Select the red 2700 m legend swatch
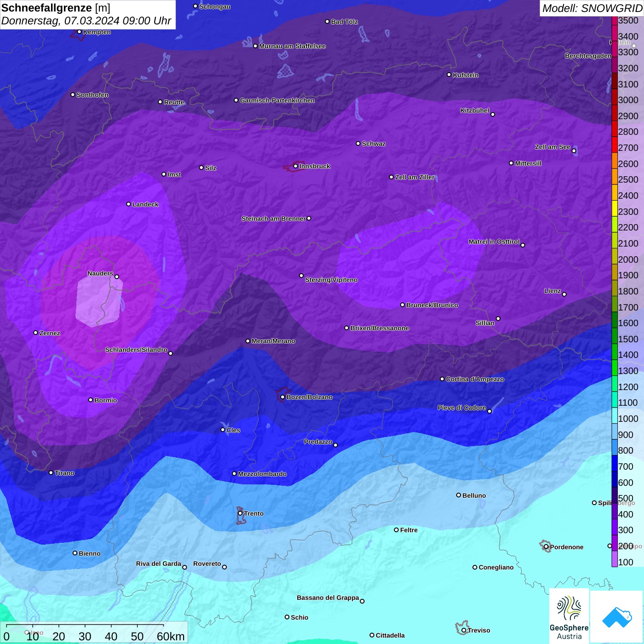The image size is (644, 644). [x=614, y=144]
